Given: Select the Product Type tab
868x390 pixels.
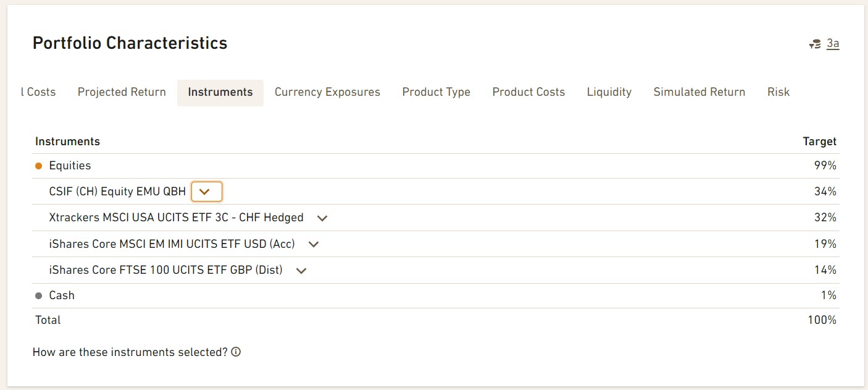Looking at the screenshot, I should (x=436, y=92).
